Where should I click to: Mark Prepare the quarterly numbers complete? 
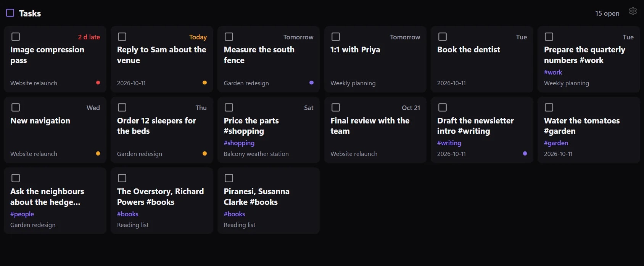(549, 37)
